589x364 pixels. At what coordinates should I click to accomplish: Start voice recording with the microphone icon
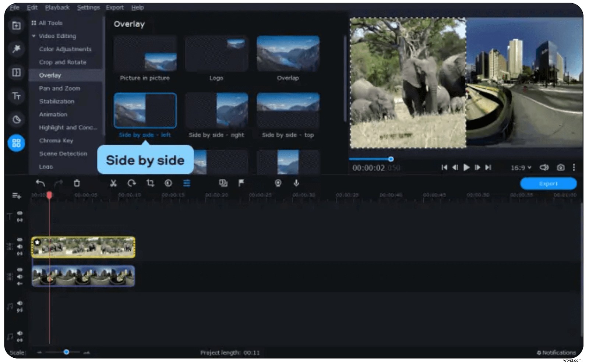tap(296, 183)
